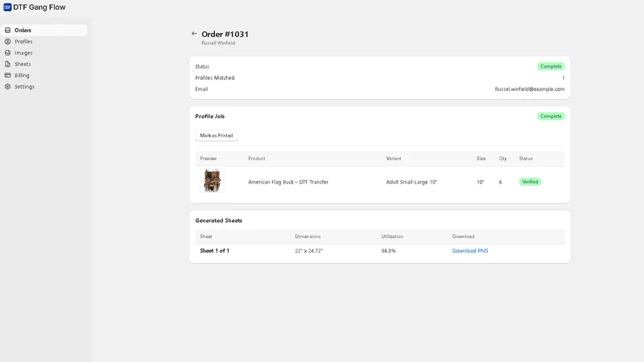The width and height of the screenshot is (644, 362).
Task: Click the Variant column header
Action: 394,158
